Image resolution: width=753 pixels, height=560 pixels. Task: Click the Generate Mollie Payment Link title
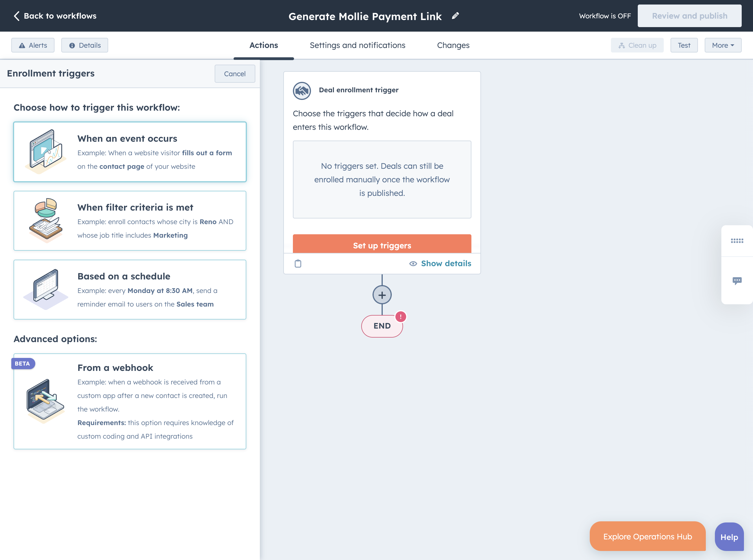(365, 16)
